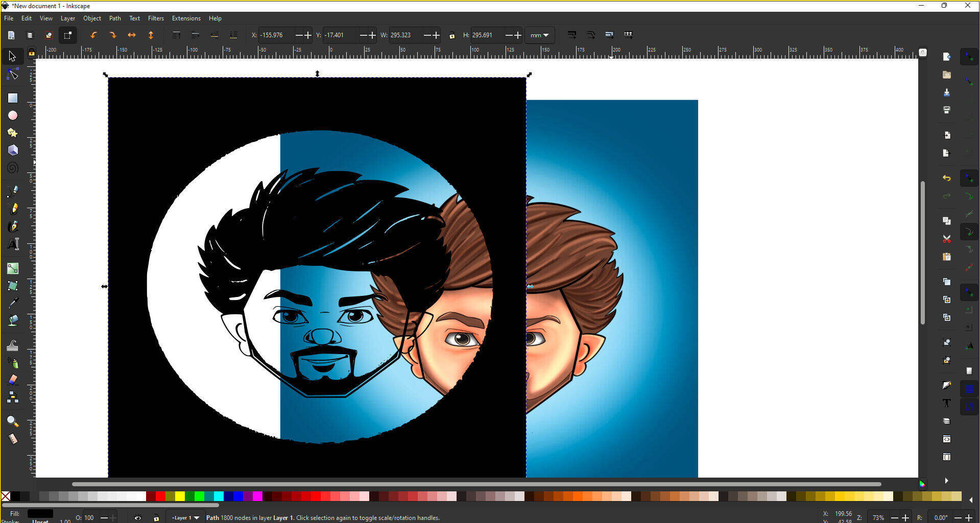This screenshot has width=980, height=523.
Task: Select the Rectangle tool
Action: 12,97
